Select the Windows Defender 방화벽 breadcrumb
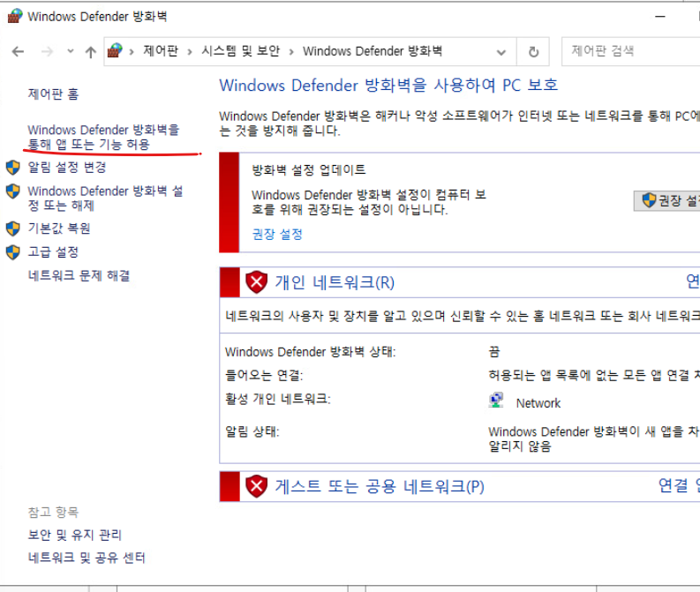 pos(373,51)
